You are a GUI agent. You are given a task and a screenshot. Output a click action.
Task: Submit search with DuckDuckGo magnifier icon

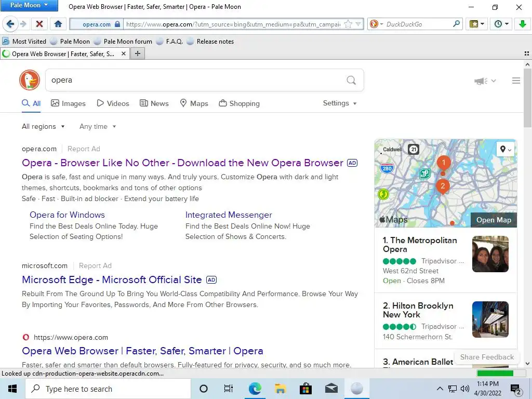pos(351,81)
